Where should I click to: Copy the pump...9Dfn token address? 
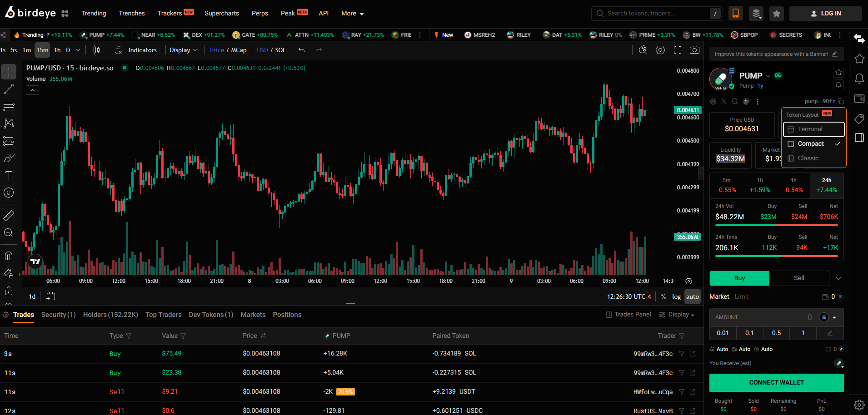point(841,101)
